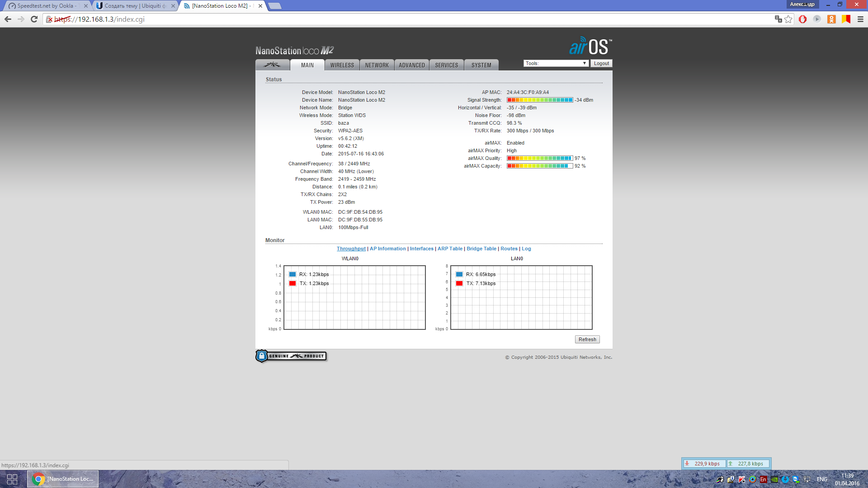The width and height of the screenshot is (868, 488).
Task: Open the Bridge Table link
Action: click(x=481, y=249)
